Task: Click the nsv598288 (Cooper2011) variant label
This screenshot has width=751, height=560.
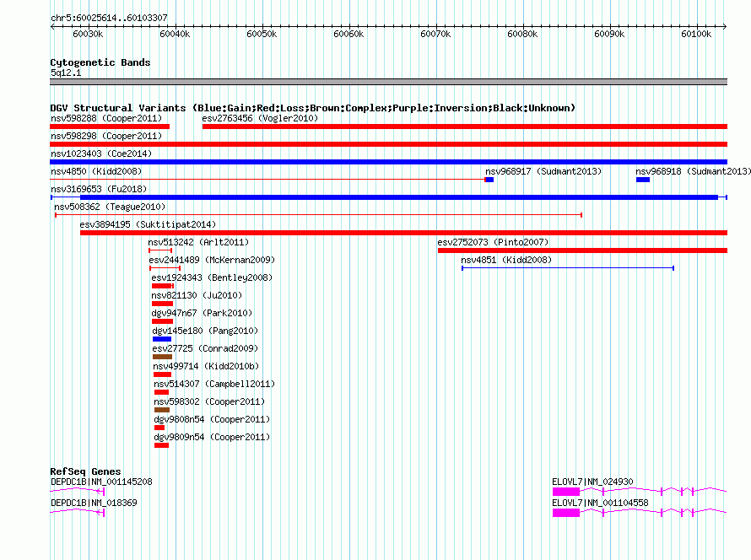Action: [106, 118]
